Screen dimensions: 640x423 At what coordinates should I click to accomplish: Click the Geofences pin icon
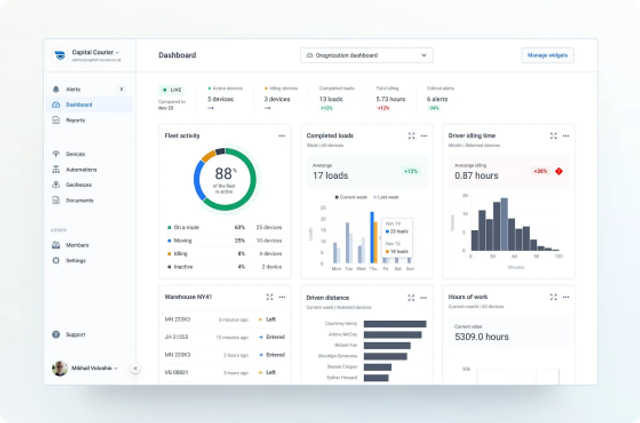[56, 185]
